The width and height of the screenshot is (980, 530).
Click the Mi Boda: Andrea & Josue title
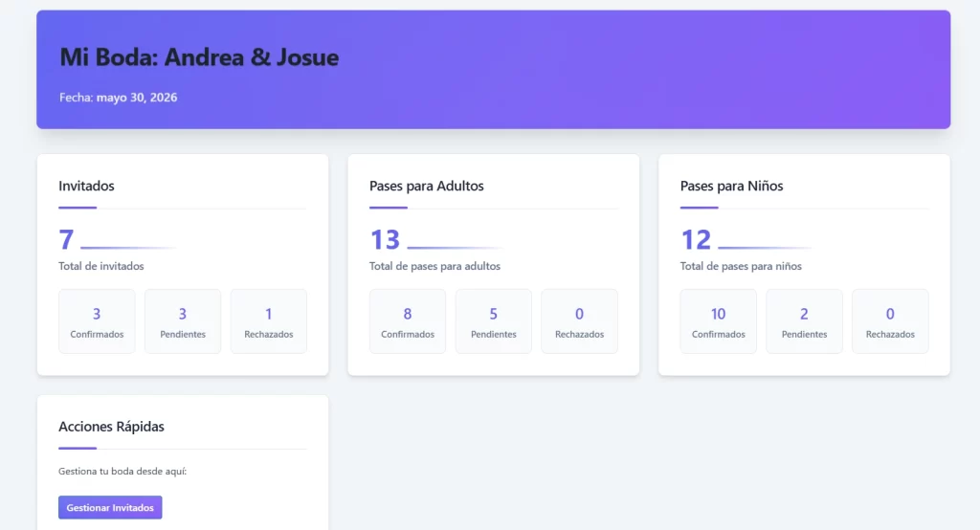pyautogui.click(x=199, y=56)
